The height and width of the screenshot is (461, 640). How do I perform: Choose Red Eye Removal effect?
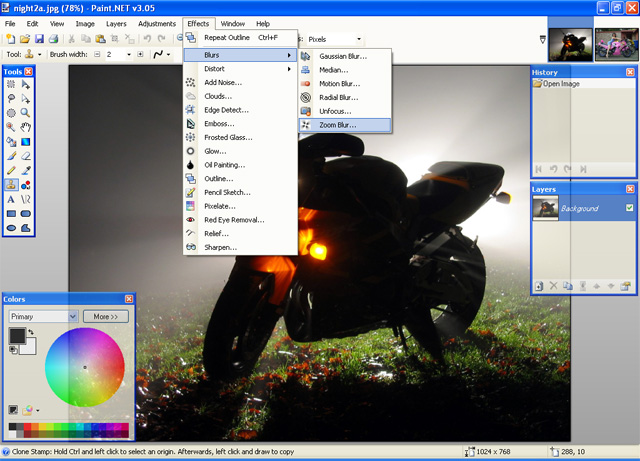point(240,220)
